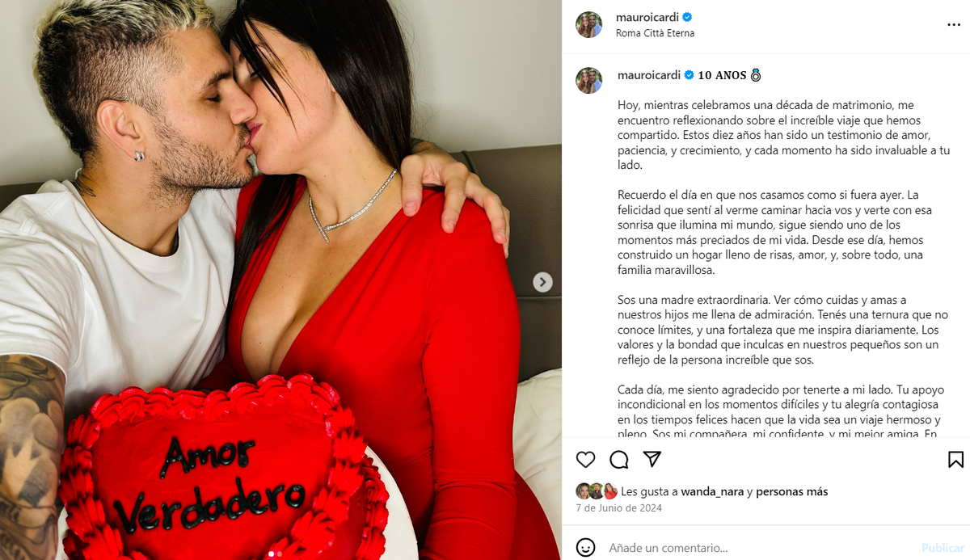This screenshot has height=560, width=970.
Task: Advance to the next photo with the arrow
Action: 542,282
